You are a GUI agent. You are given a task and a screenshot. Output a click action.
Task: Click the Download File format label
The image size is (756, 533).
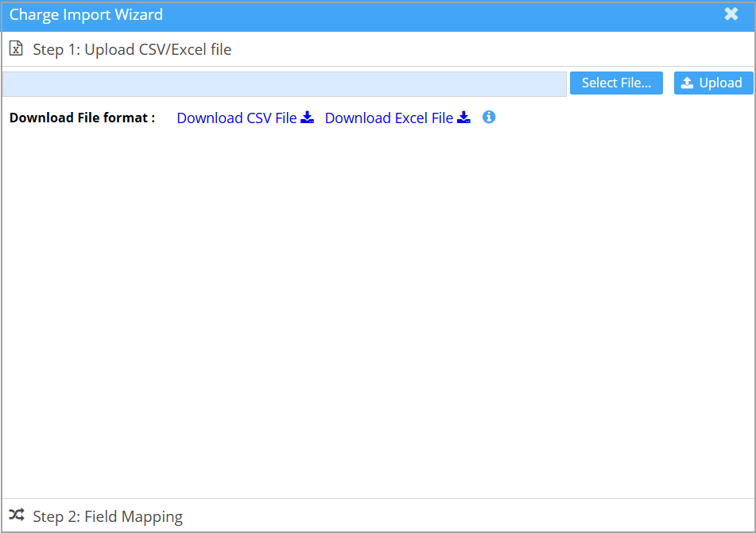click(82, 118)
